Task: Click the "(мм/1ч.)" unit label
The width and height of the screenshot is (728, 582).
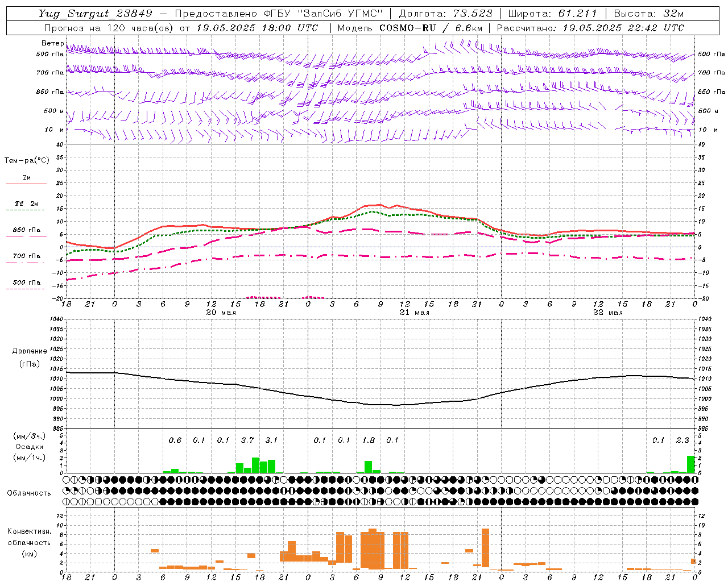Action: coord(30,458)
